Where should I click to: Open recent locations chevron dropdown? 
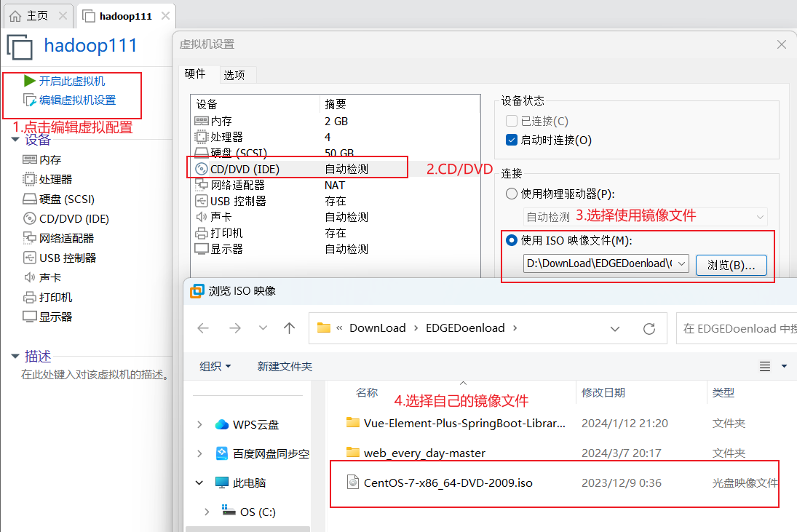point(263,327)
